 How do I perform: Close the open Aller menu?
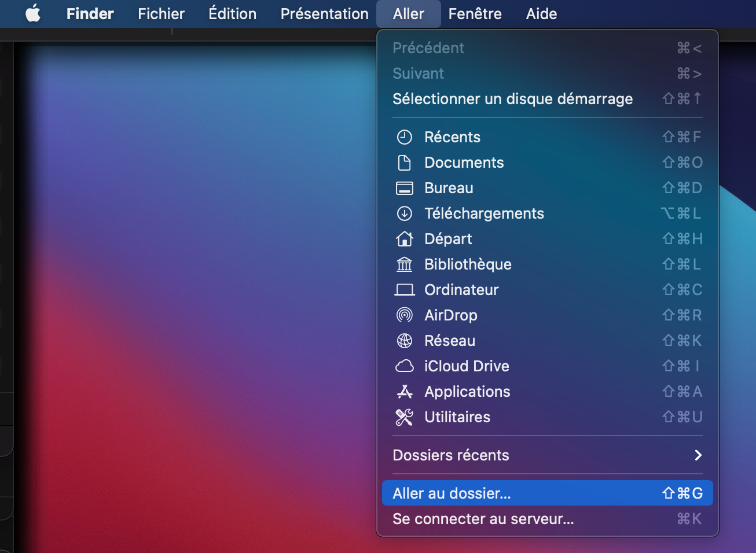click(x=408, y=13)
